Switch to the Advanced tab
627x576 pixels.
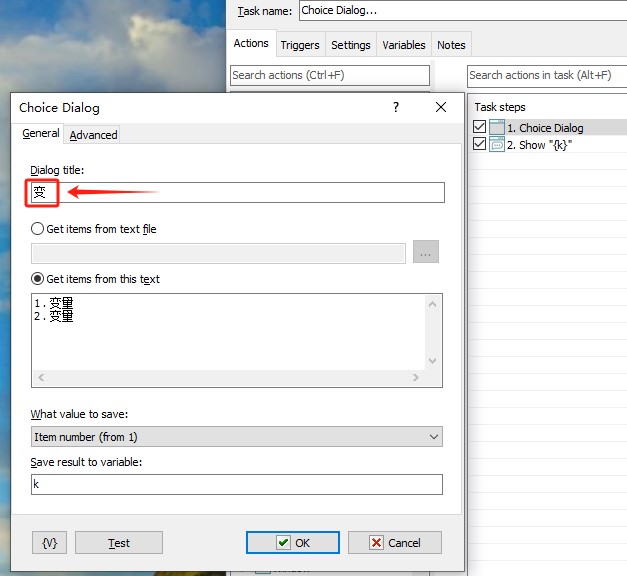(x=93, y=135)
